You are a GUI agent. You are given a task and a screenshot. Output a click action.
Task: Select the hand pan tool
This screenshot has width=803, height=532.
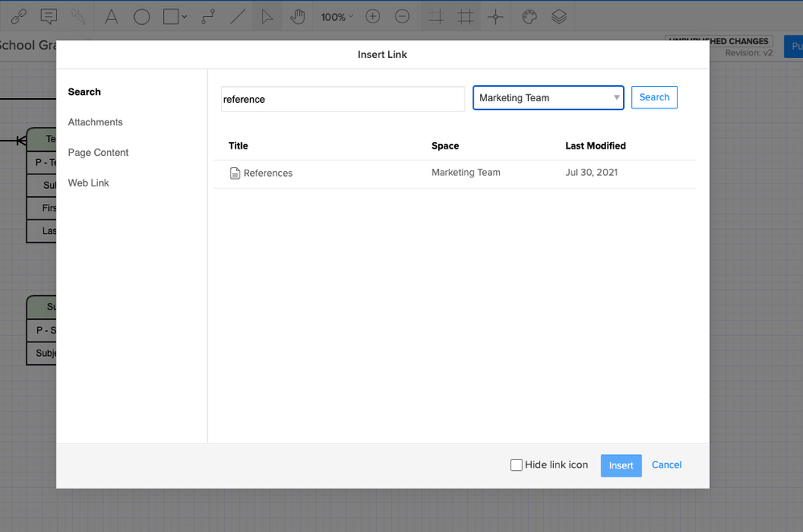(x=297, y=17)
